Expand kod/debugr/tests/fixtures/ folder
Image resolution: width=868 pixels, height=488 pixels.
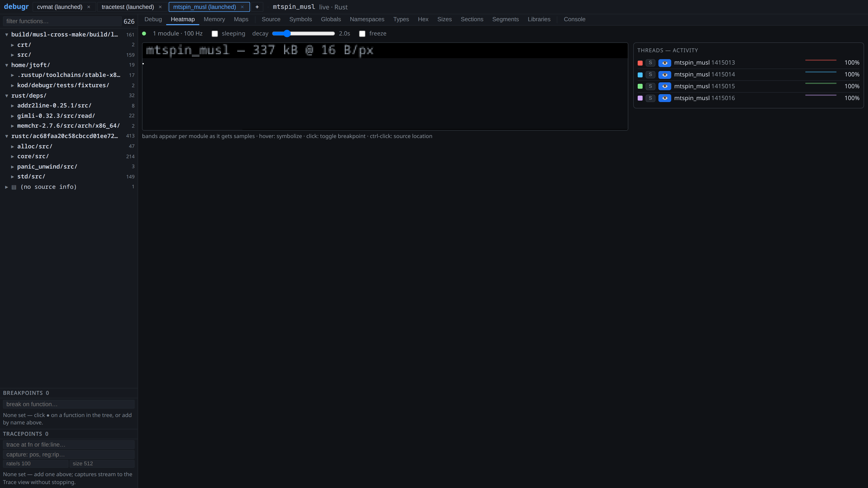coord(13,85)
